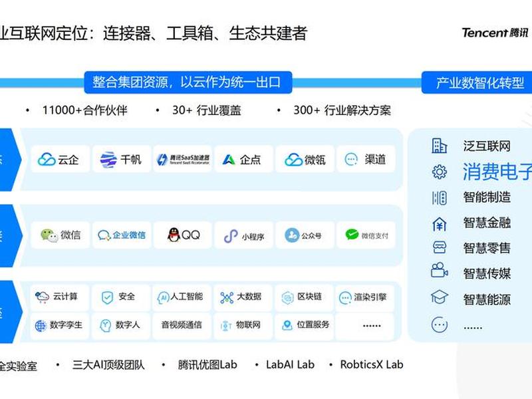Click the 微信支付 green check icon
This screenshot has height=399, width=532.
(352, 234)
